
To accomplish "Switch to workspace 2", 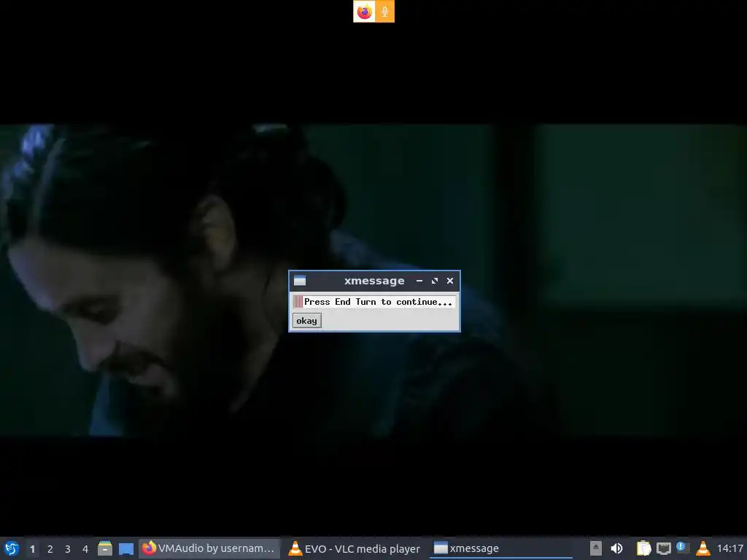I will pos(50,549).
